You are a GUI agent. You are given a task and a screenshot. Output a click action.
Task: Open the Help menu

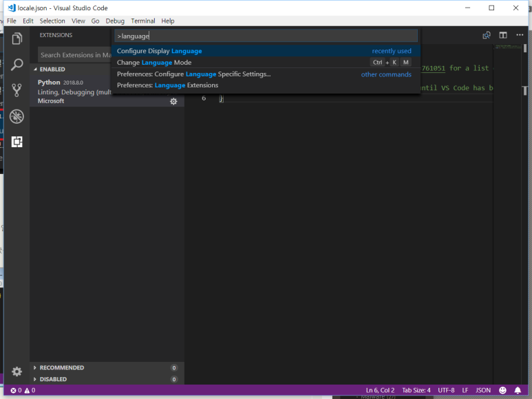168,21
